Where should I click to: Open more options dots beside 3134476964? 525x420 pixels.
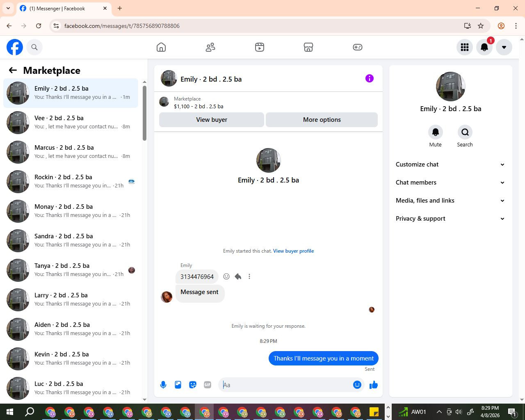pos(249,276)
